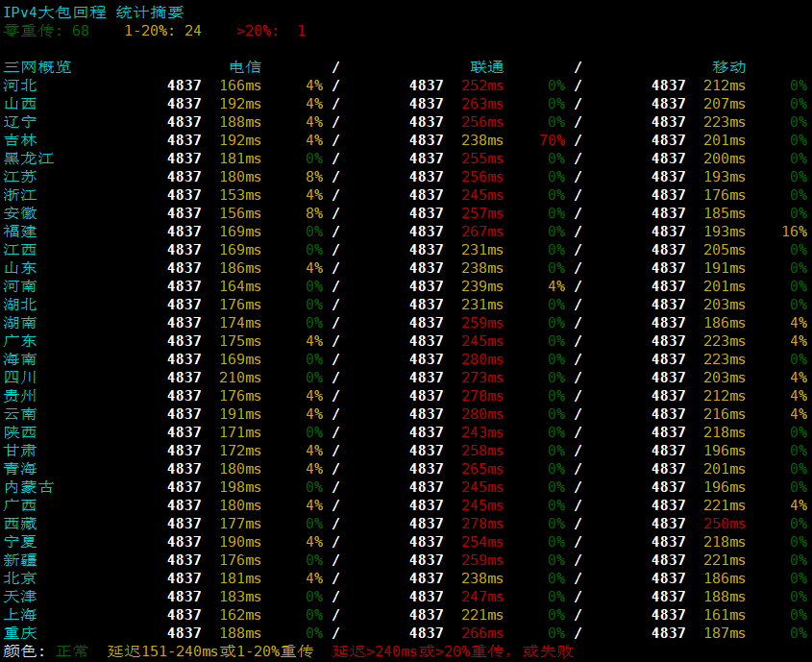Click the '海南' row label
Image resolution: width=812 pixels, height=662 pixels.
pyautogui.click(x=20, y=359)
